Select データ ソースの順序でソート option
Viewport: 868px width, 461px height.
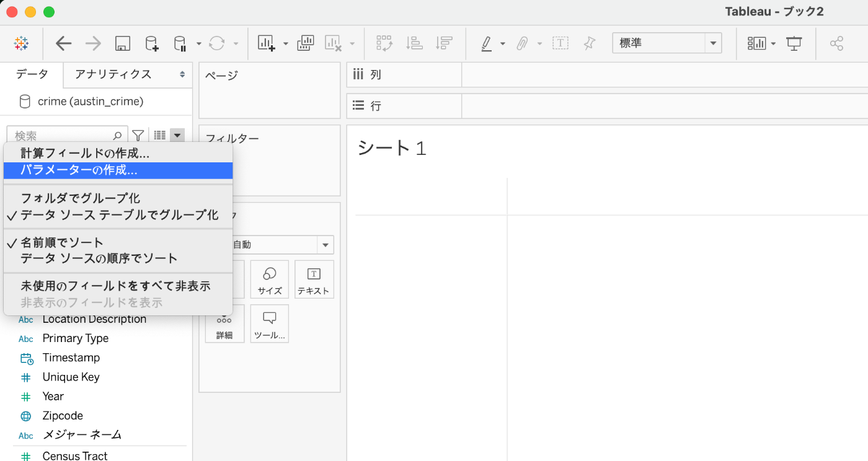[x=118, y=258]
